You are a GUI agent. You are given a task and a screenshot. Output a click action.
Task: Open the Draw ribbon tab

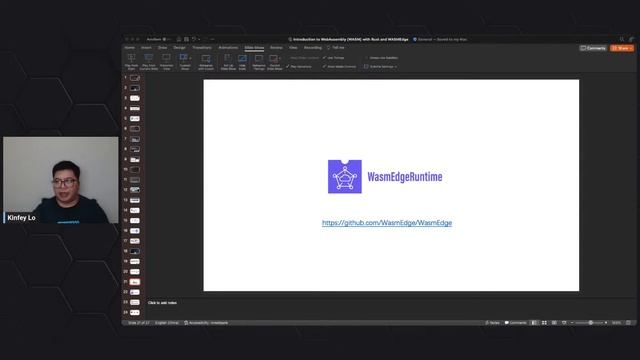[162, 48]
